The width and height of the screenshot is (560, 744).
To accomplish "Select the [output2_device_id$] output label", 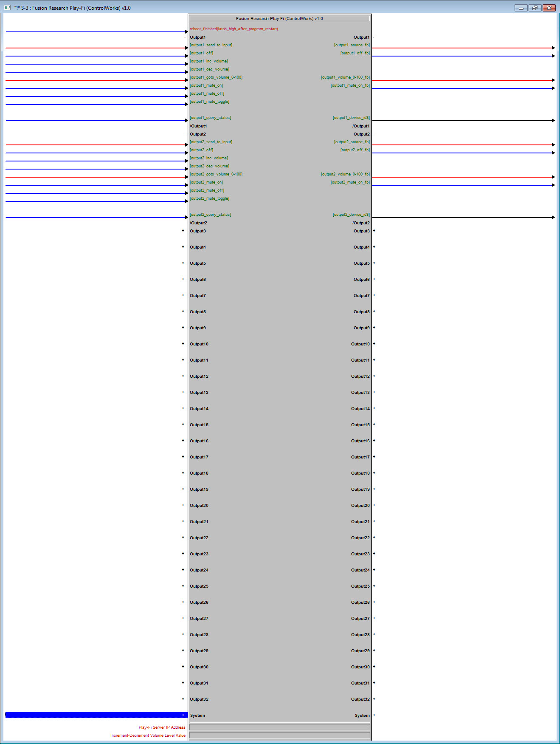I will pyautogui.click(x=351, y=215).
